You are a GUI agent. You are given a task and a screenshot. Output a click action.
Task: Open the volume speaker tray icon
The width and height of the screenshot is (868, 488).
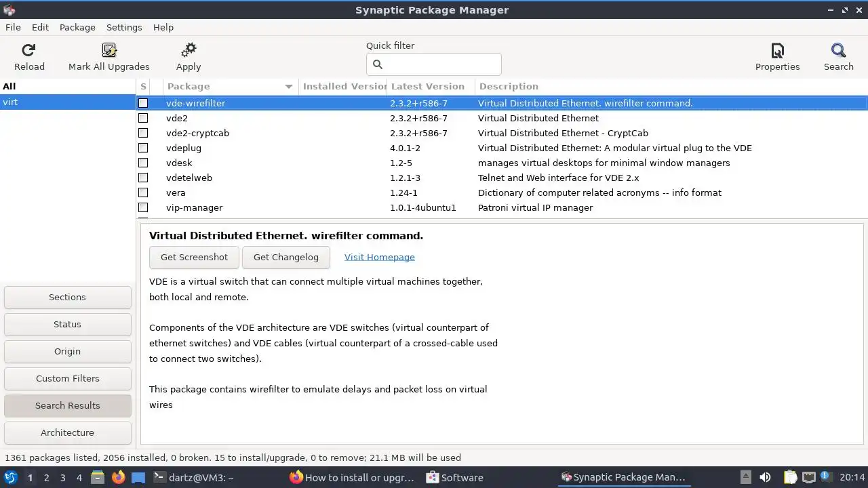(x=765, y=477)
